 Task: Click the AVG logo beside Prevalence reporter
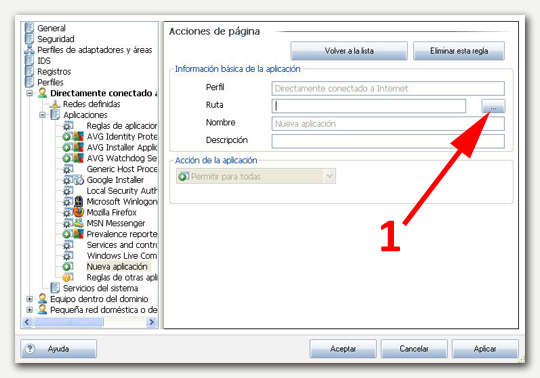pos(79,234)
